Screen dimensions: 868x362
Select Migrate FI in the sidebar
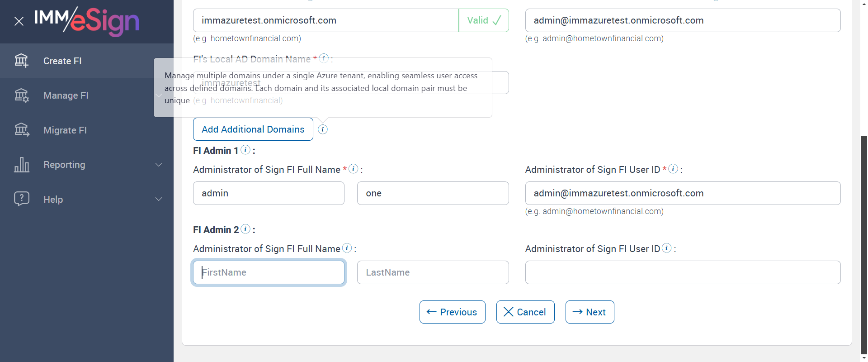point(65,130)
